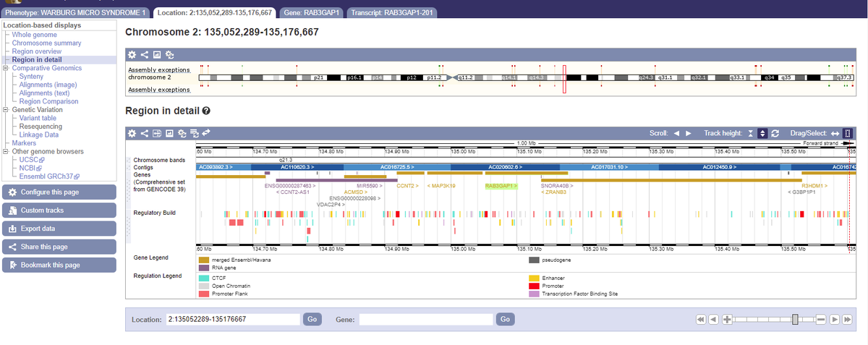Open Alignments (text)
Screen dimensions: 868x345
click(44, 93)
